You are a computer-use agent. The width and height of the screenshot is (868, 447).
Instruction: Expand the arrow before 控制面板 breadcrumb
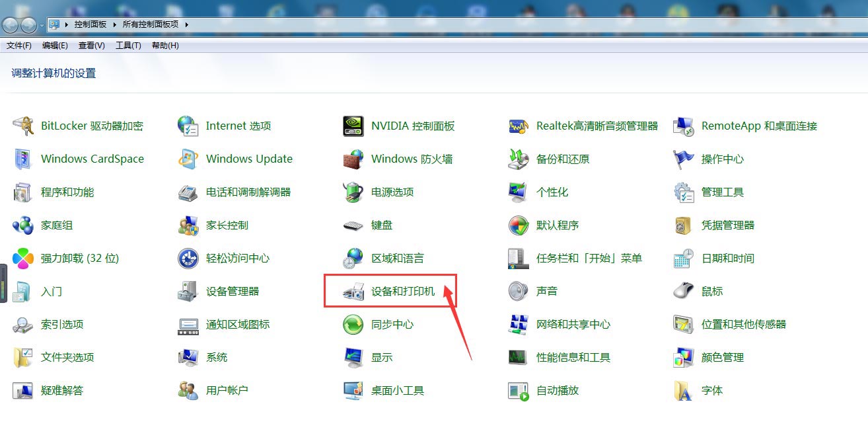coord(67,24)
